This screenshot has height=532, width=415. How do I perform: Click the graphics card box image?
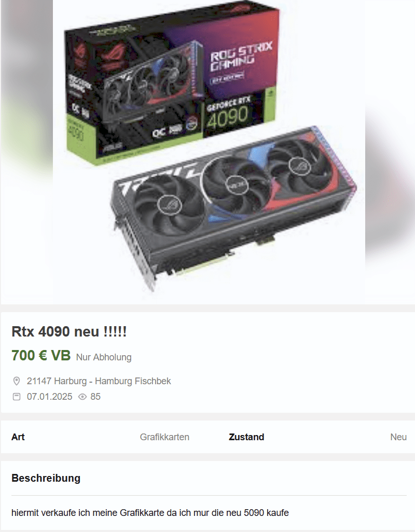point(171,85)
